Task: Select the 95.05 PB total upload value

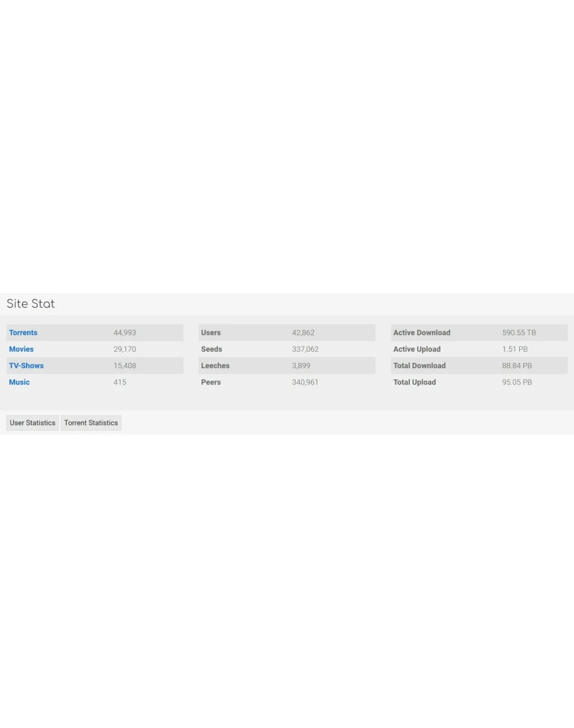Action: click(517, 382)
